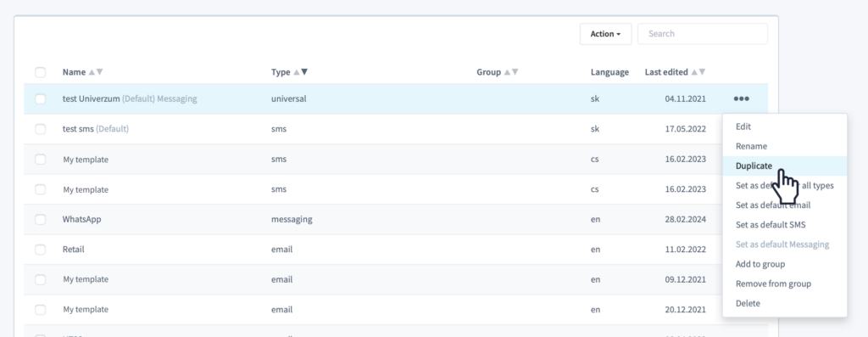
Task: Click the Language column header
Action: [x=609, y=72]
